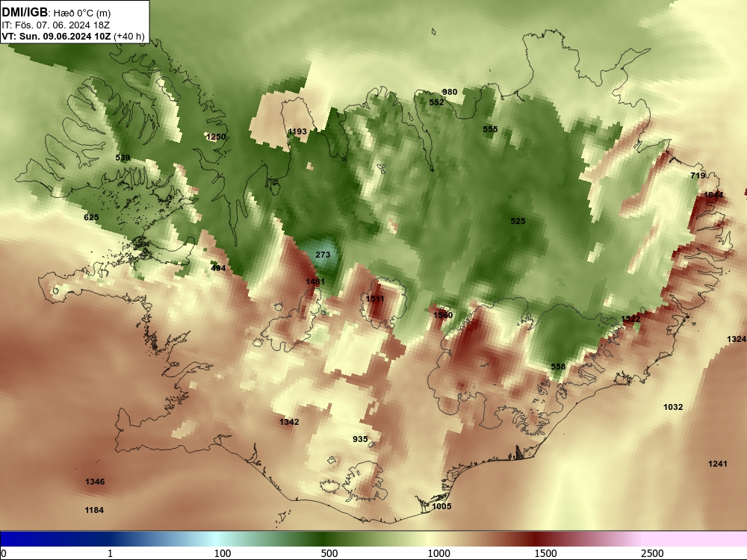Viewport: 747px width, 560px height.
Task: Click the 1500 tick label on color scale
Action: point(545,553)
